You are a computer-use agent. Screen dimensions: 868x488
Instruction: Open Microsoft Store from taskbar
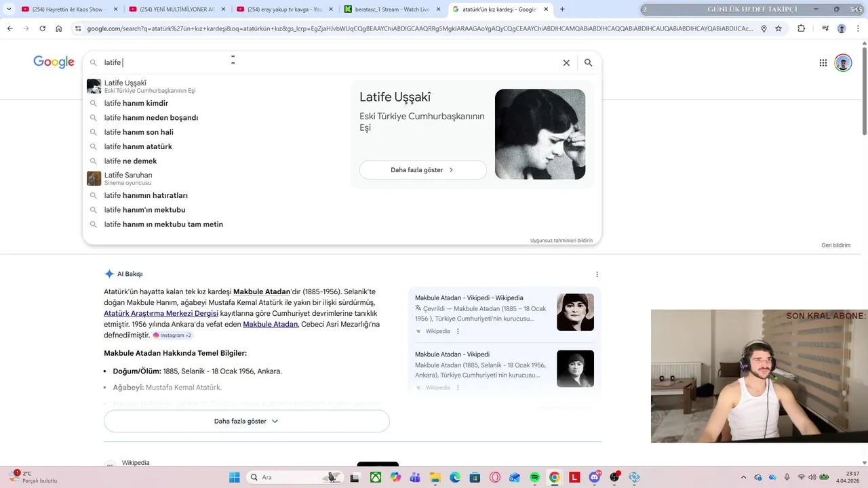(x=475, y=477)
